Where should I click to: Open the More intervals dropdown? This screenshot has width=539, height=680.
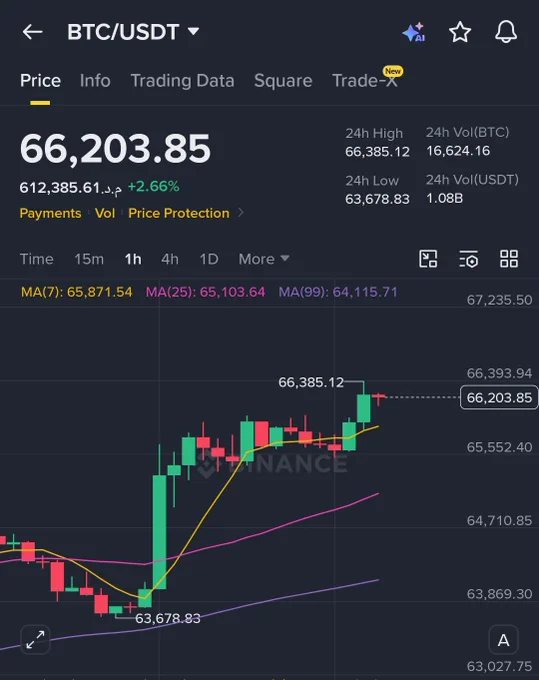[x=264, y=259]
